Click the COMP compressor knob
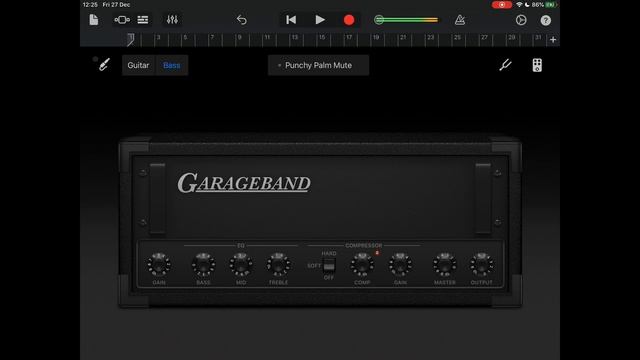 [362, 264]
